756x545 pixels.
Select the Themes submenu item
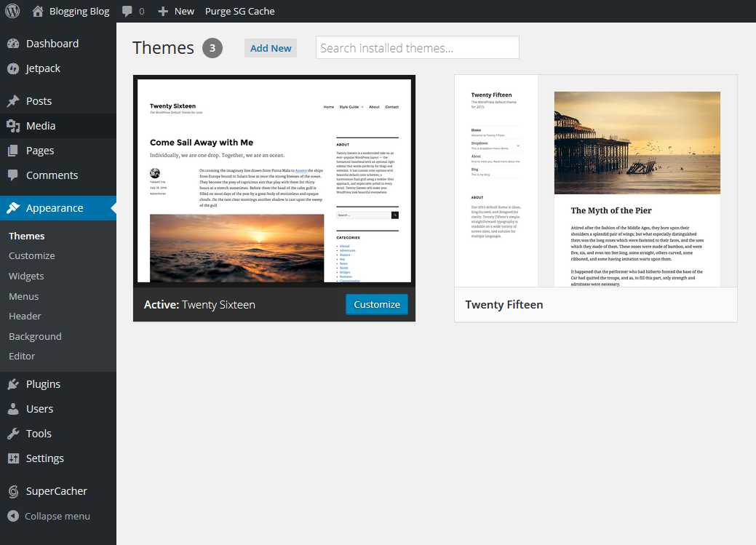[x=26, y=236]
